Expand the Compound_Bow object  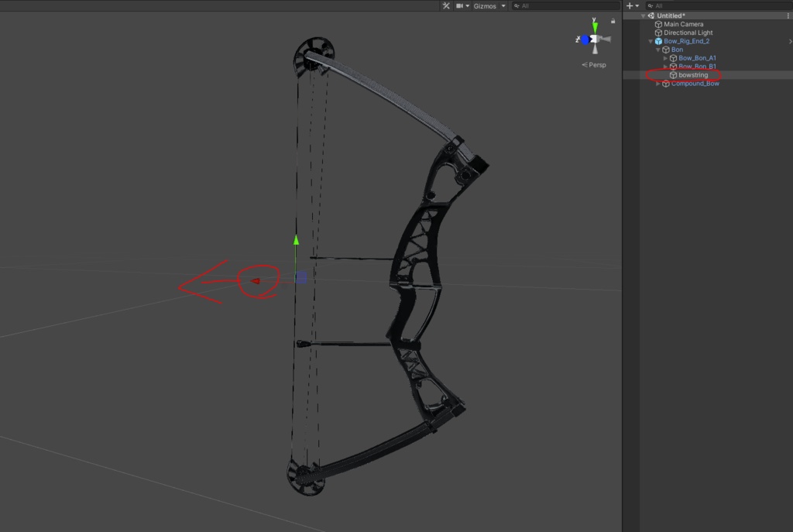658,83
